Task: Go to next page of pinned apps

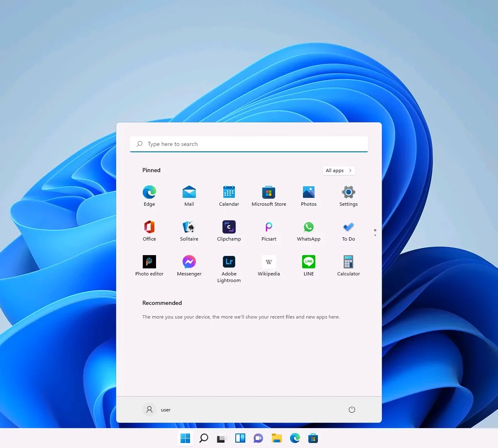Action: pos(375,235)
